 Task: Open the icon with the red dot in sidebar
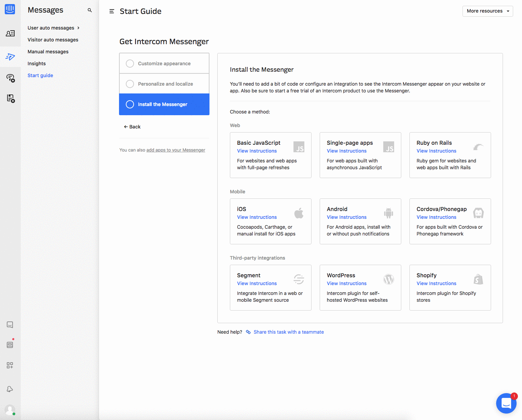[10, 344]
